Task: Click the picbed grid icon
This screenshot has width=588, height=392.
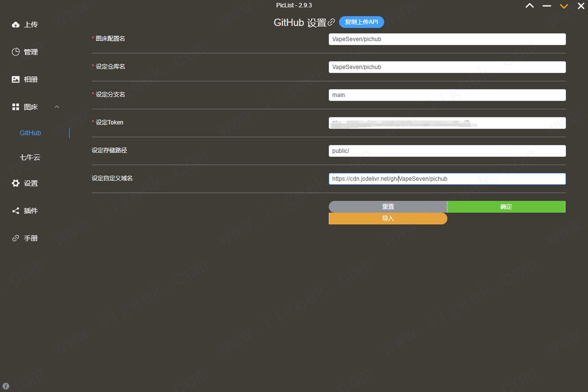Action: click(x=16, y=107)
